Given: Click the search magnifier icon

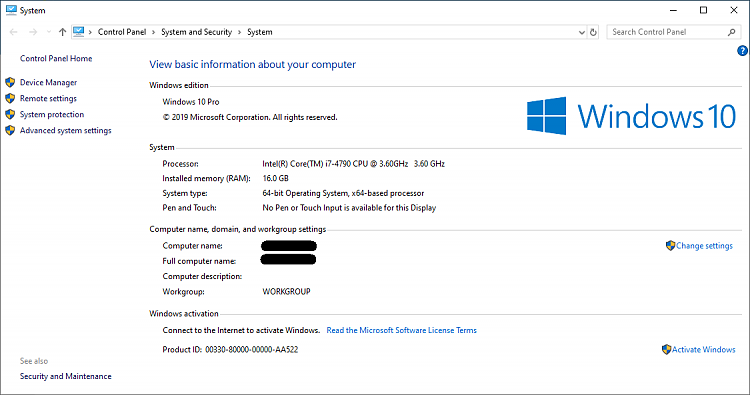Looking at the screenshot, I should click(731, 32).
